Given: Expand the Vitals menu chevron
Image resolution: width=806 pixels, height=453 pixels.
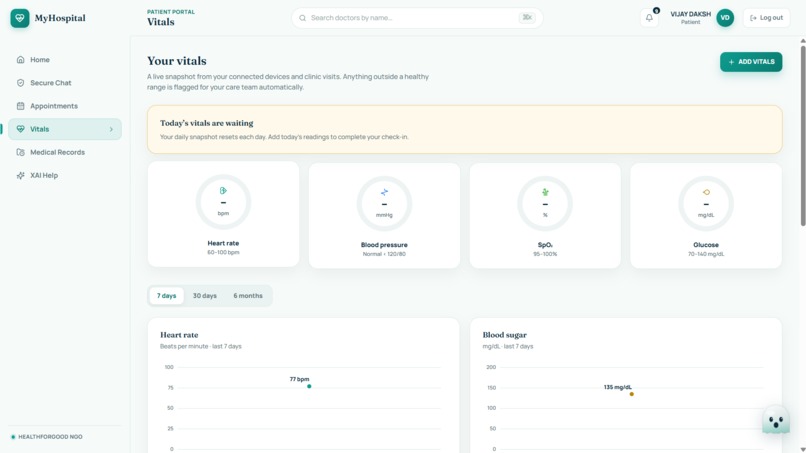Looking at the screenshot, I should tap(111, 129).
